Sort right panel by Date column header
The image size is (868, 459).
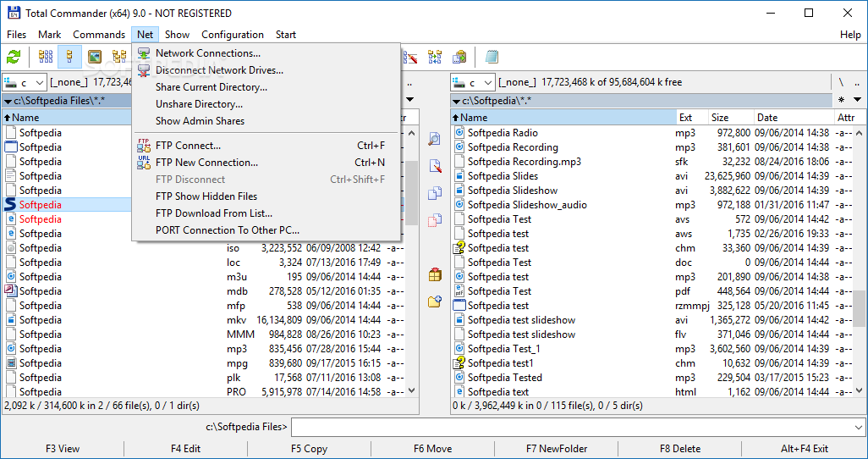tap(794, 118)
